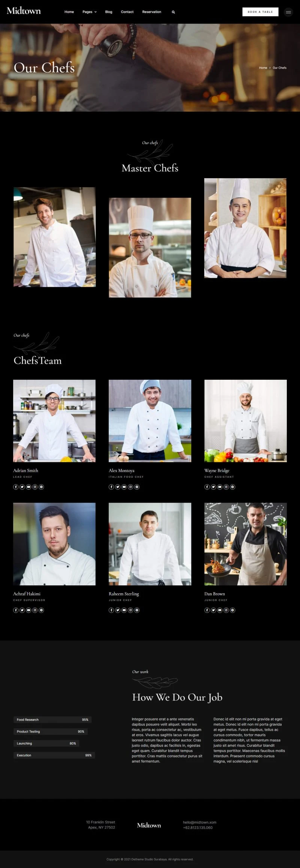The width and height of the screenshot is (300, 868).
Task: Select the Contact menu item
Action: coord(127,12)
